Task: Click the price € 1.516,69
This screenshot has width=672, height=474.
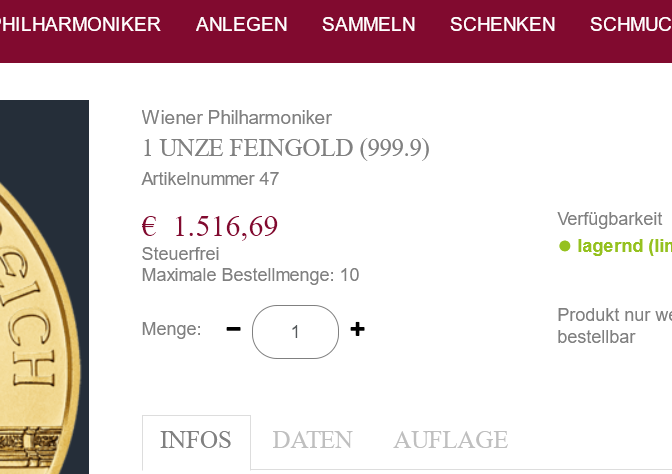Action: coord(210,226)
